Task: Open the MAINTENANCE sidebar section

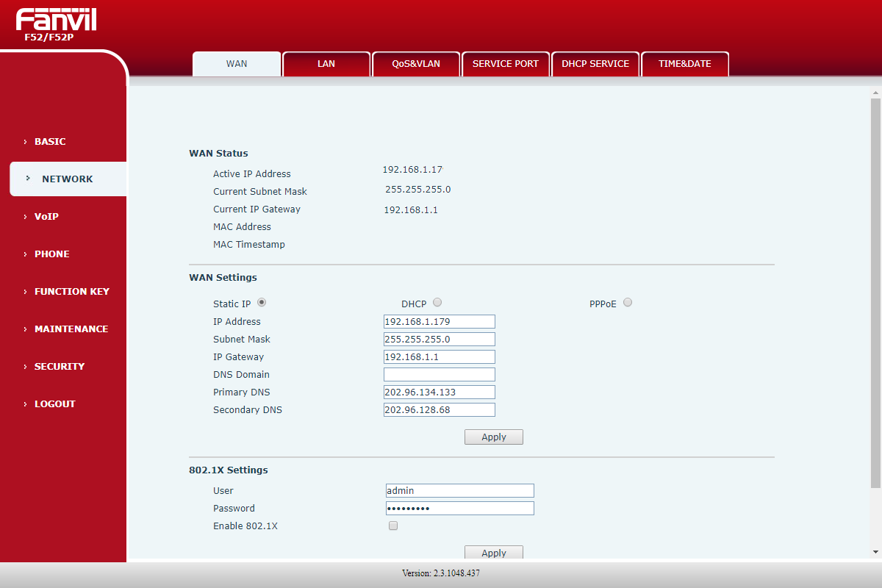Action: 71,329
